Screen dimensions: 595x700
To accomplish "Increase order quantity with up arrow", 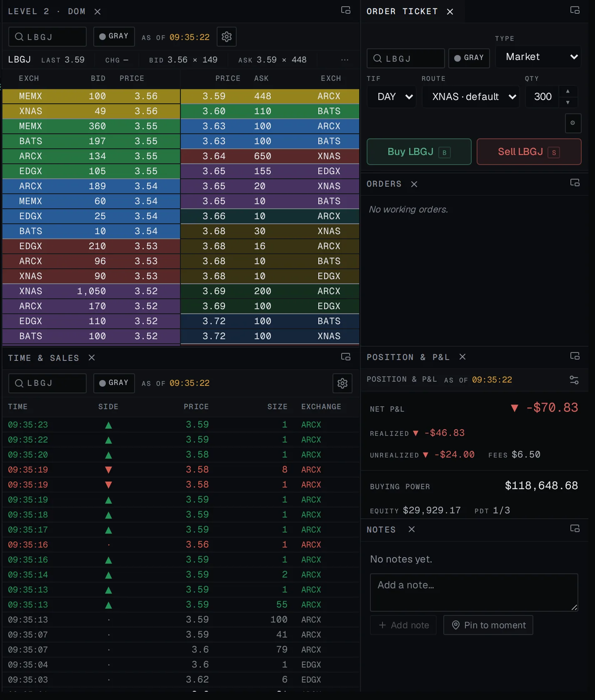I will click(568, 91).
